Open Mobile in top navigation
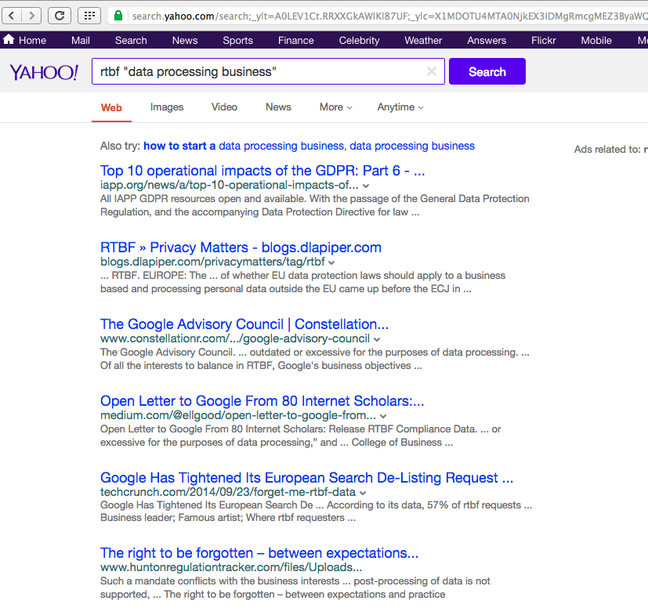Screen dimensions: 648x615 [x=596, y=41]
